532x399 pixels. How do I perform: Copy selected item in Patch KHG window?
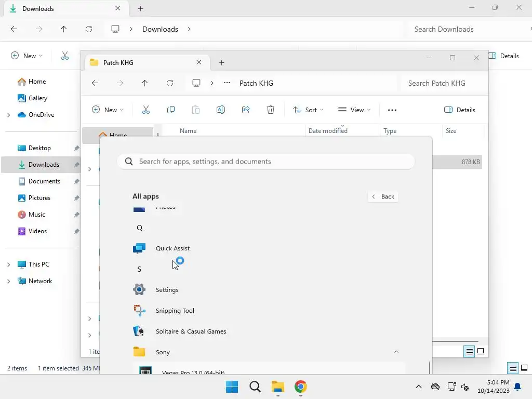click(x=170, y=110)
